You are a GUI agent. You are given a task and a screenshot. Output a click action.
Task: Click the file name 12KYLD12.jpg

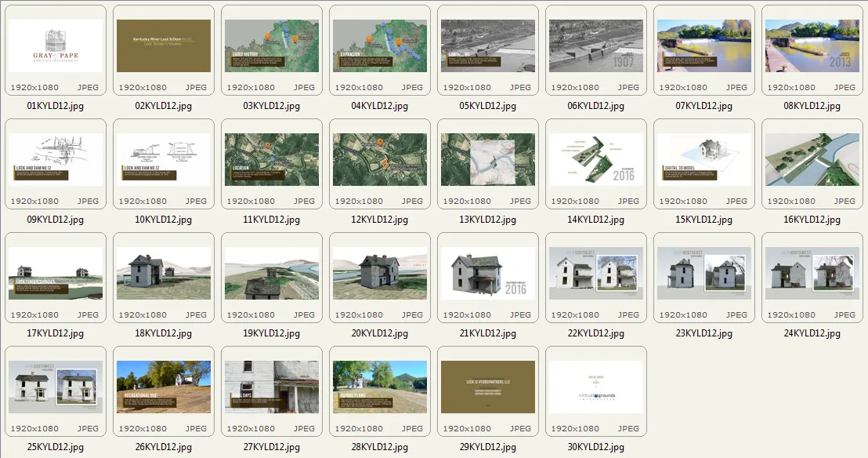click(380, 220)
